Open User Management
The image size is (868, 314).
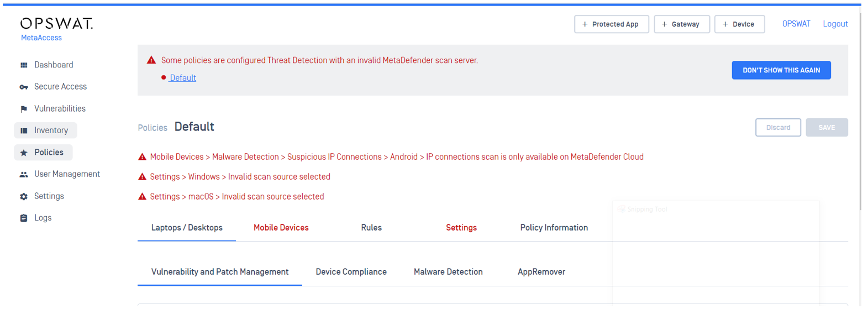pyautogui.click(x=67, y=174)
